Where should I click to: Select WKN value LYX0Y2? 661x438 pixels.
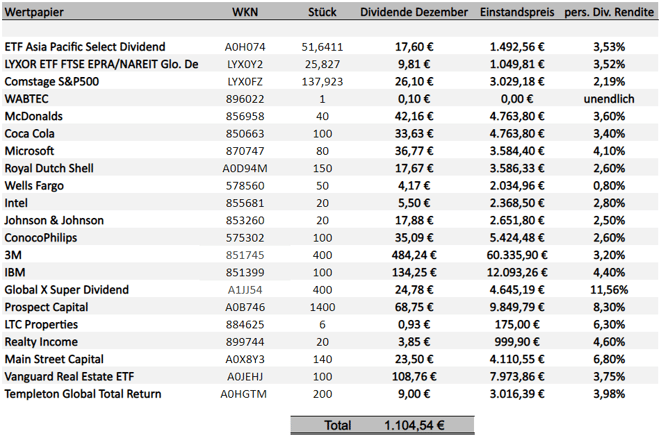tap(245, 64)
